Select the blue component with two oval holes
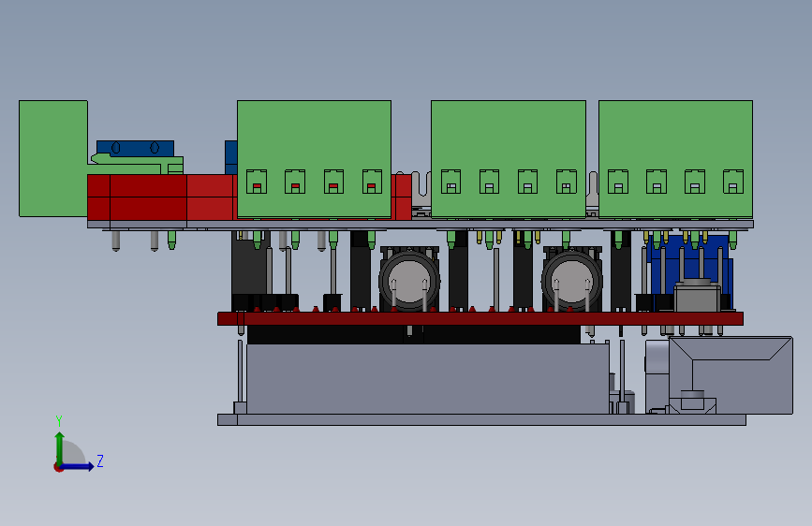This screenshot has height=526, width=812. [x=135, y=148]
